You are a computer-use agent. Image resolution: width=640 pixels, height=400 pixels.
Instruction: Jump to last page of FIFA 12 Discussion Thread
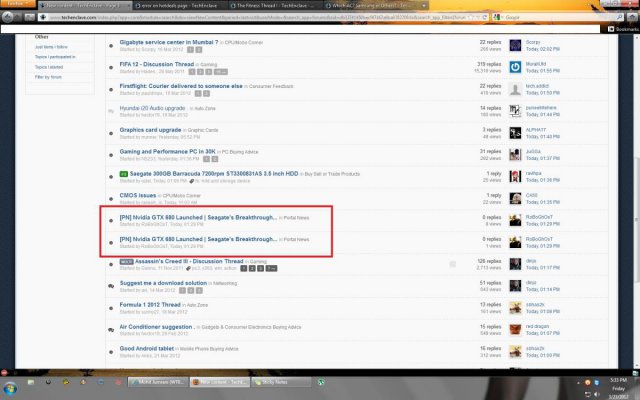tap(220, 72)
